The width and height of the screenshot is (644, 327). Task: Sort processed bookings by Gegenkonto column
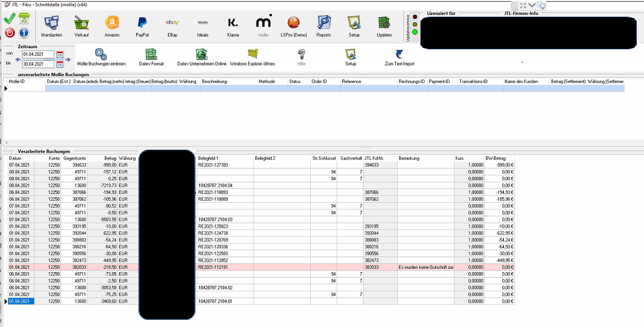74,159
